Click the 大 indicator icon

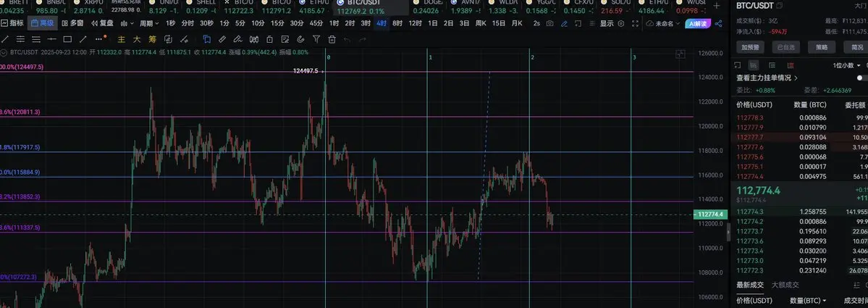(x=136, y=39)
